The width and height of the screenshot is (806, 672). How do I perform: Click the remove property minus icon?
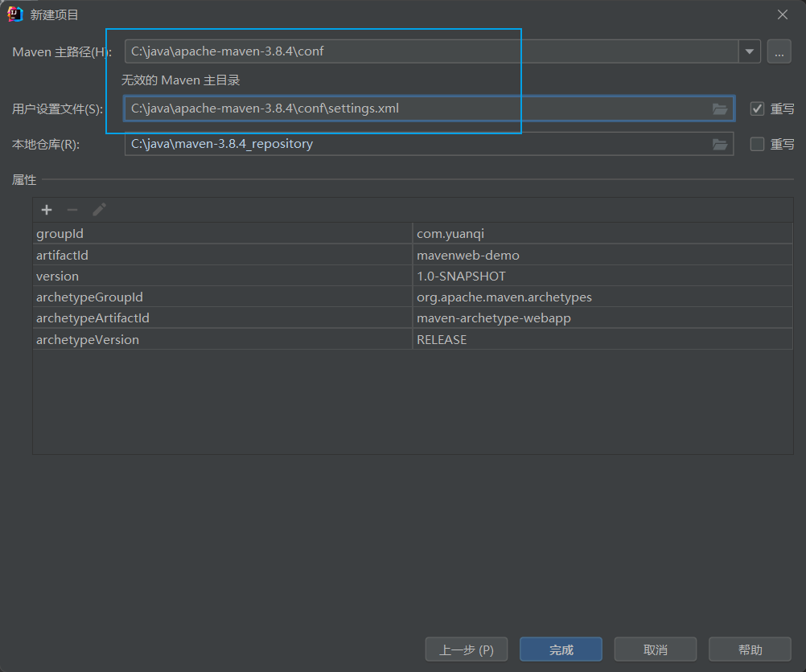(72, 210)
